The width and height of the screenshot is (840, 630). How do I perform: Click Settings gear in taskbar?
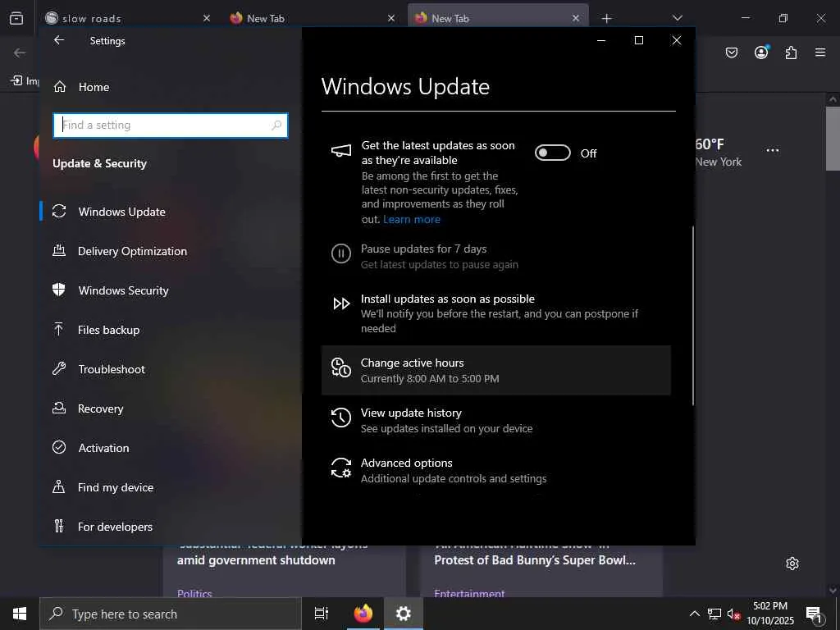(x=403, y=614)
